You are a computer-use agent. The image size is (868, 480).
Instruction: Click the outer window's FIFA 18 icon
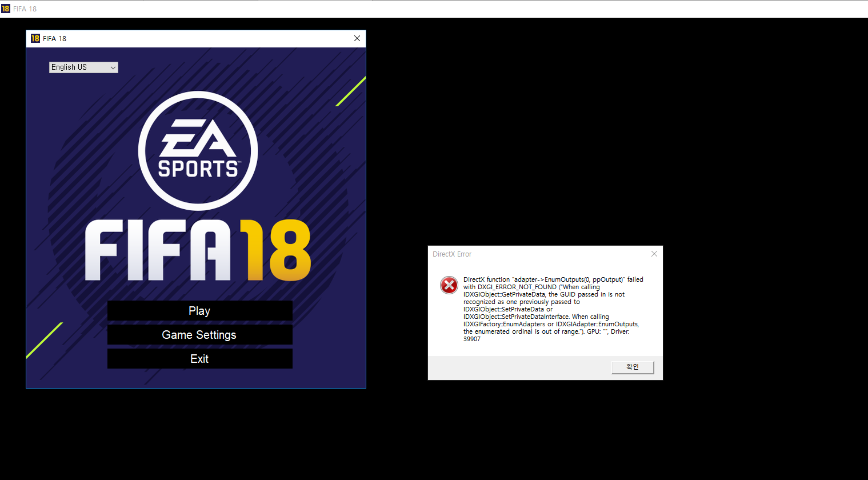pos(6,9)
